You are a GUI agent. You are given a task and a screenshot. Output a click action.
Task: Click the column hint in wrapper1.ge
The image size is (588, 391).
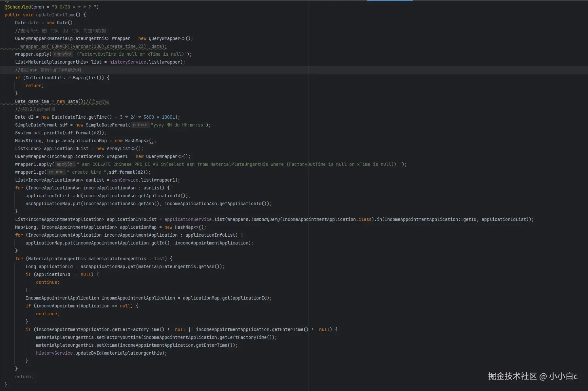coord(57,172)
